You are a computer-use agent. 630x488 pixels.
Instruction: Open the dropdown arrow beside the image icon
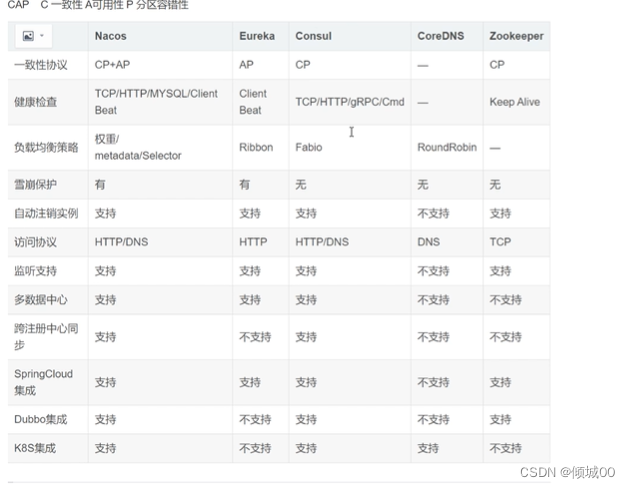[41, 35]
